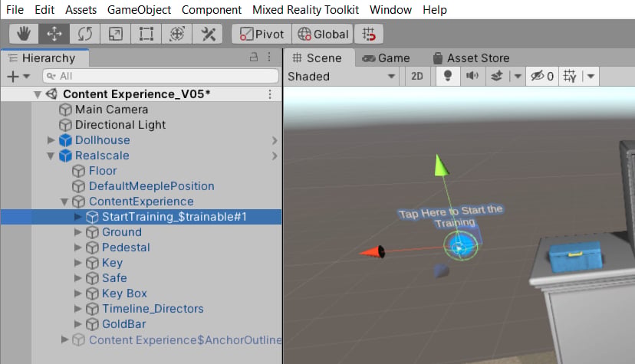Expand the GoldBar object

[x=77, y=324]
